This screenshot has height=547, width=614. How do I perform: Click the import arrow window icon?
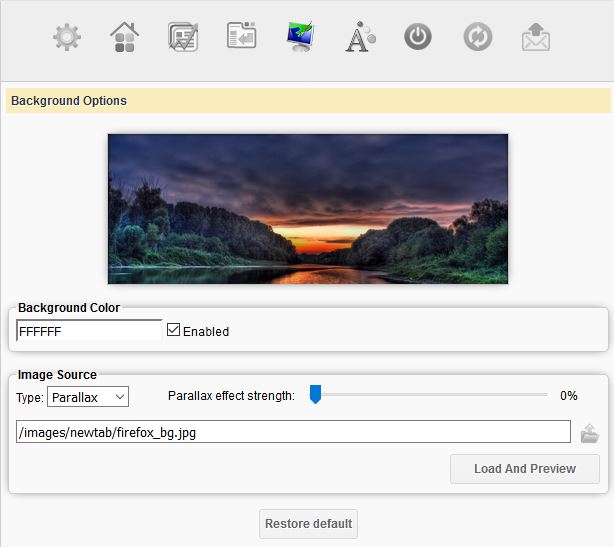pyautogui.click(x=241, y=38)
